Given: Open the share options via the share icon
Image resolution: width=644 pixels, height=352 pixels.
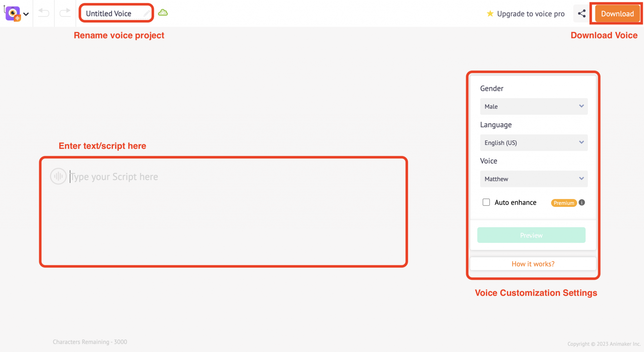Looking at the screenshot, I should click(x=581, y=13).
